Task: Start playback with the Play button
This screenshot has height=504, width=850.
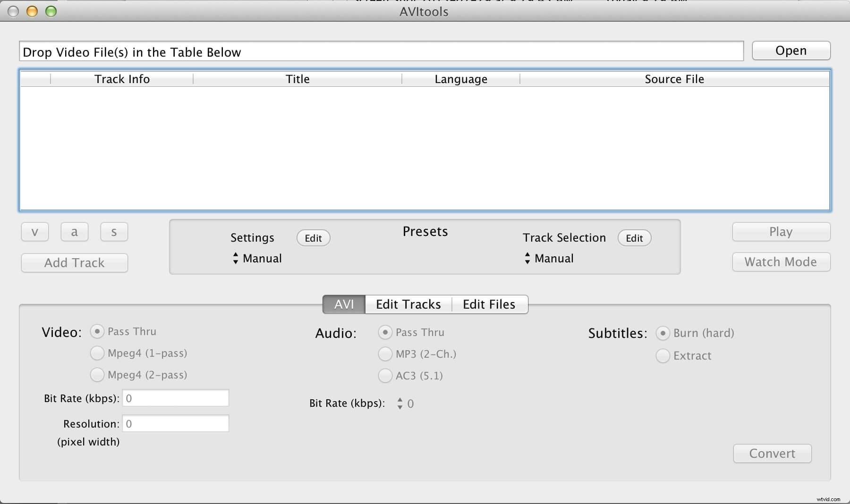Action: [x=780, y=231]
